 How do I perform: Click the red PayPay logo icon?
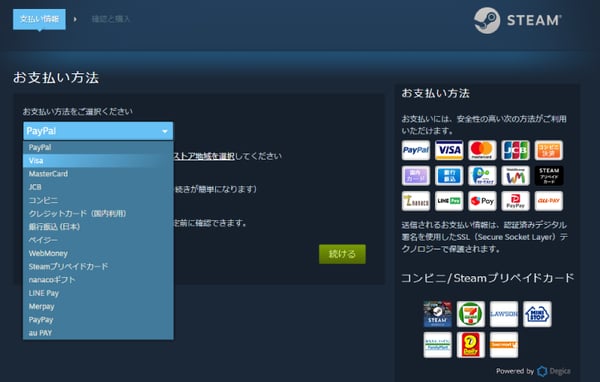coord(515,201)
